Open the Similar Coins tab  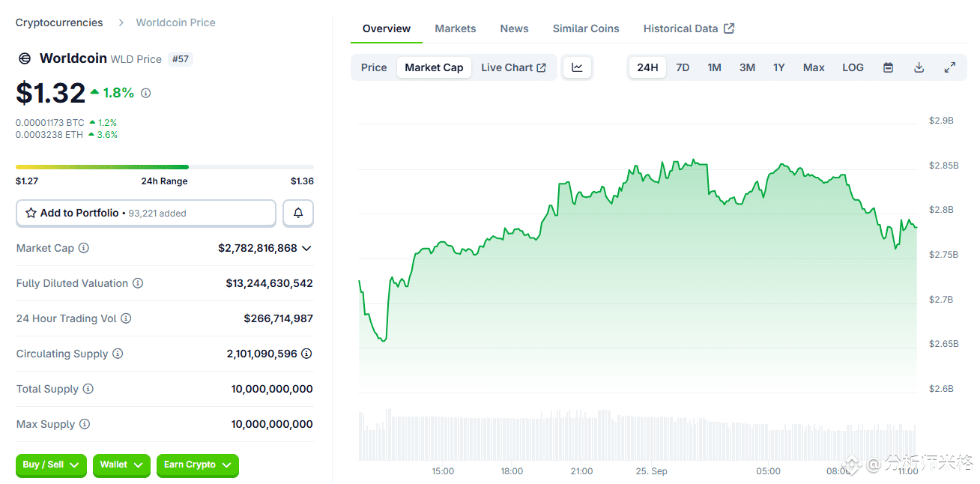586,28
